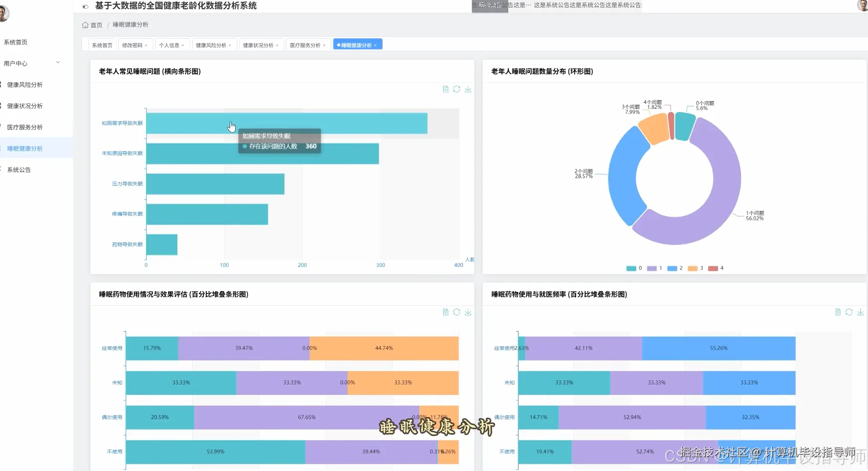868x471 pixels.
Task: Open data view for 老年人常见睡眠问题 chart
Action: coord(445,89)
